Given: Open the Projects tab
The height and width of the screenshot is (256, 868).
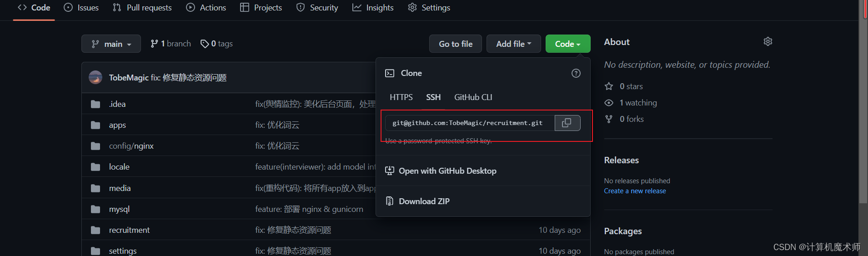Looking at the screenshot, I should coord(261,8).
